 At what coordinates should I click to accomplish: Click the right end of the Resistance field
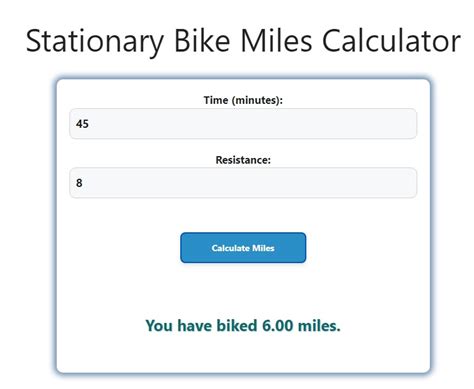point(412,183)
